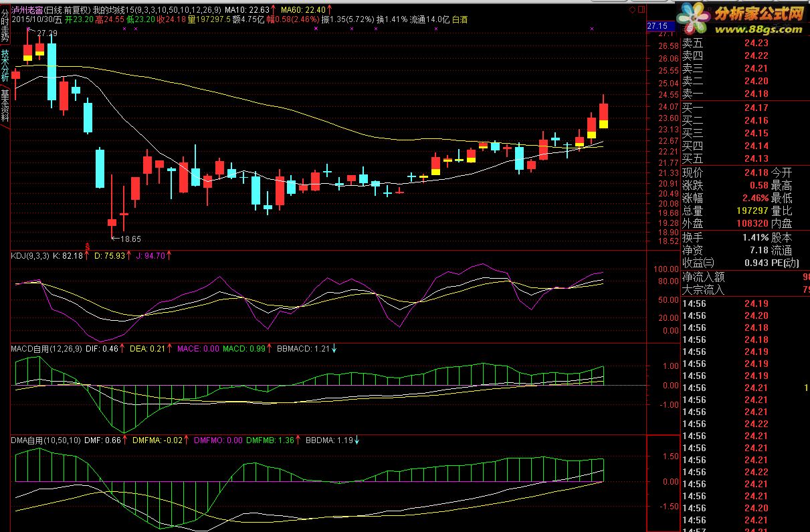Click the K: 82.18 value
The width and height of the screenshot is (810, 532).
[68, 255]
